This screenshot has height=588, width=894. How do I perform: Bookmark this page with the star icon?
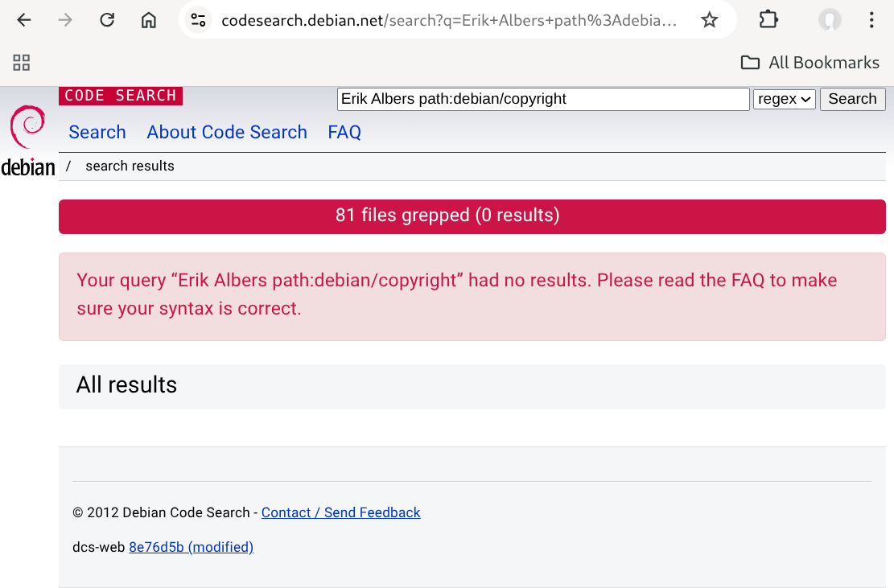coord(709,19)
